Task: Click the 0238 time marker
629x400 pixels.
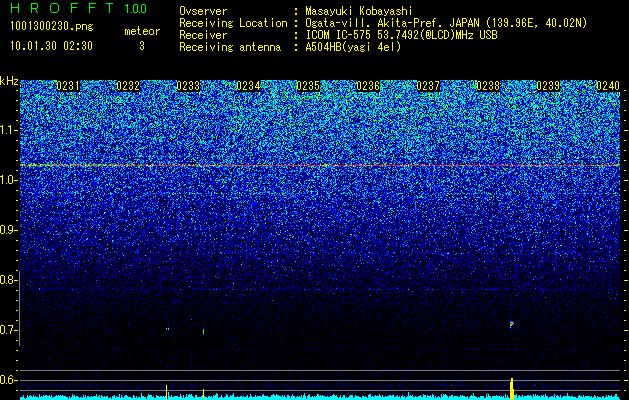Action: click(488, 86)
